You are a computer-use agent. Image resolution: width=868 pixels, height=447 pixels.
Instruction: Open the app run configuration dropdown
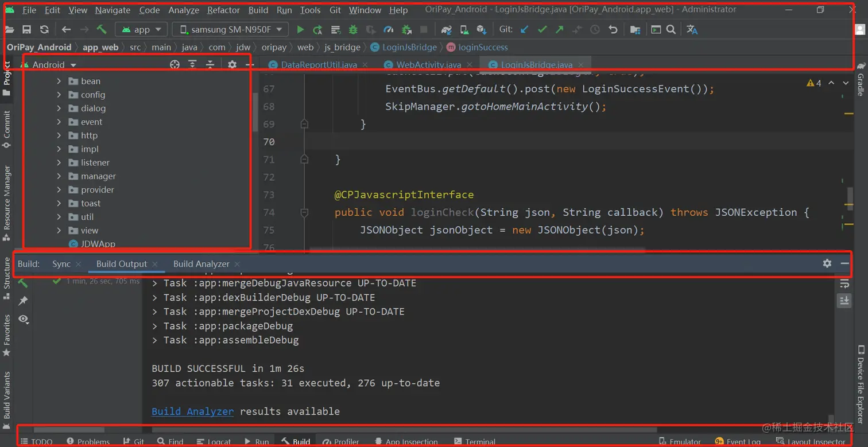(141, 29)
